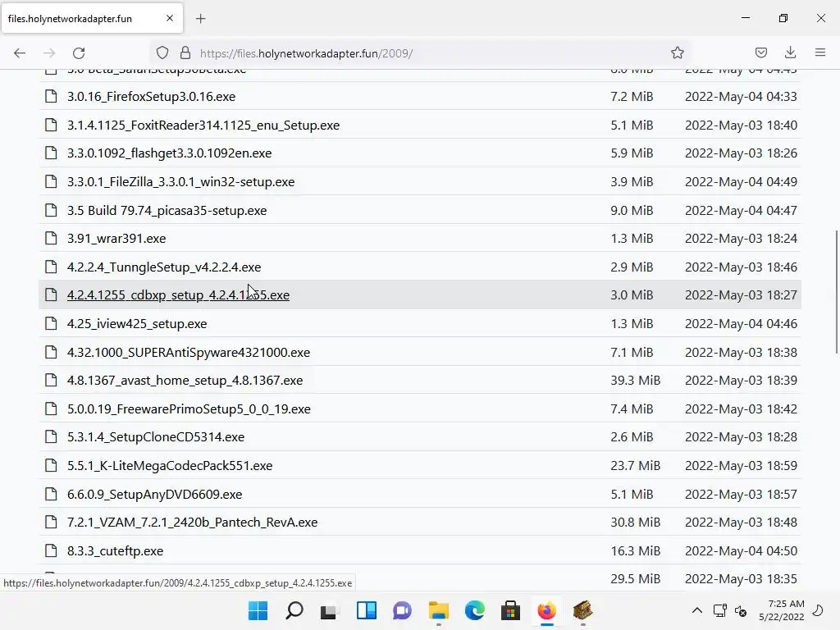Open the crate app icon in taskbar
Screen dimensions: 840x630
(583, 610)
